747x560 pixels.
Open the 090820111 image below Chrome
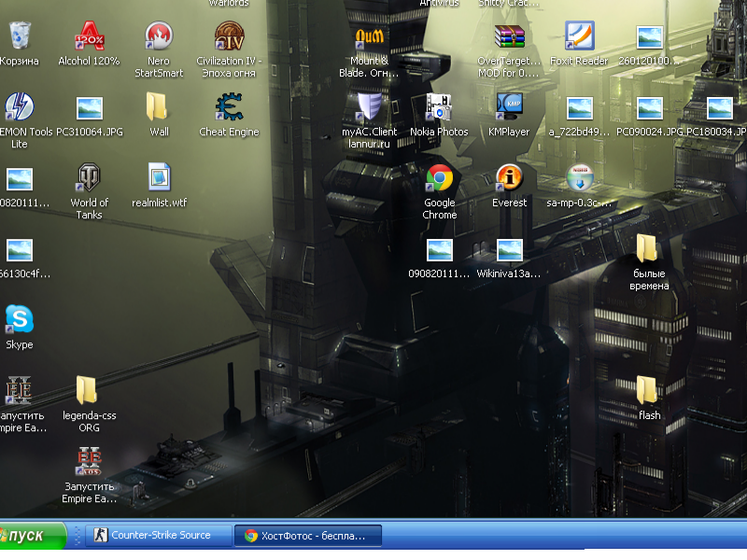(439, 250)
